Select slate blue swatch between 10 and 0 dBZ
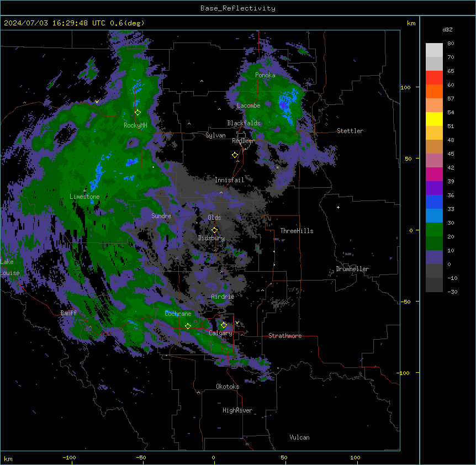Screen dimensions: 476x465 click(434, 257)
